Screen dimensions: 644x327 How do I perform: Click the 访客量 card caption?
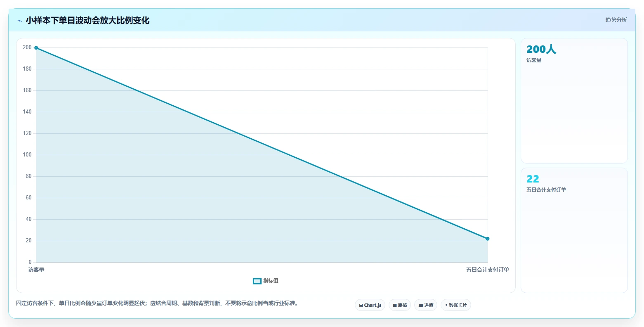(534, 60)
